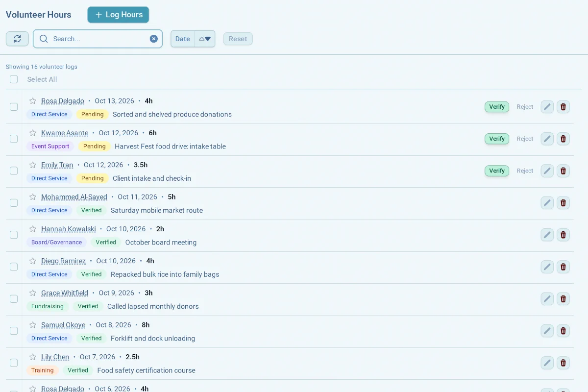Edit Mohammed Al-Sayed's mobile market log
Image resolution: width=588 pixels, height=392 pixels.
point(547,203)
